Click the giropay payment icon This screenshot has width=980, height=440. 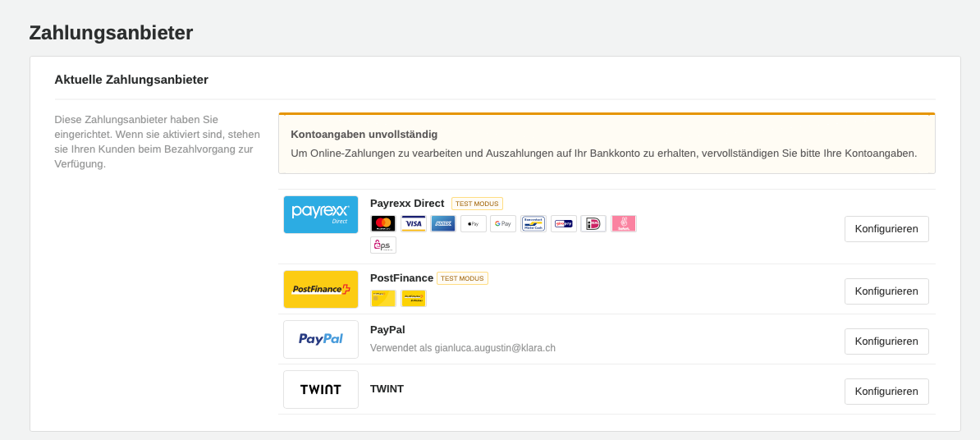(563, 224)
